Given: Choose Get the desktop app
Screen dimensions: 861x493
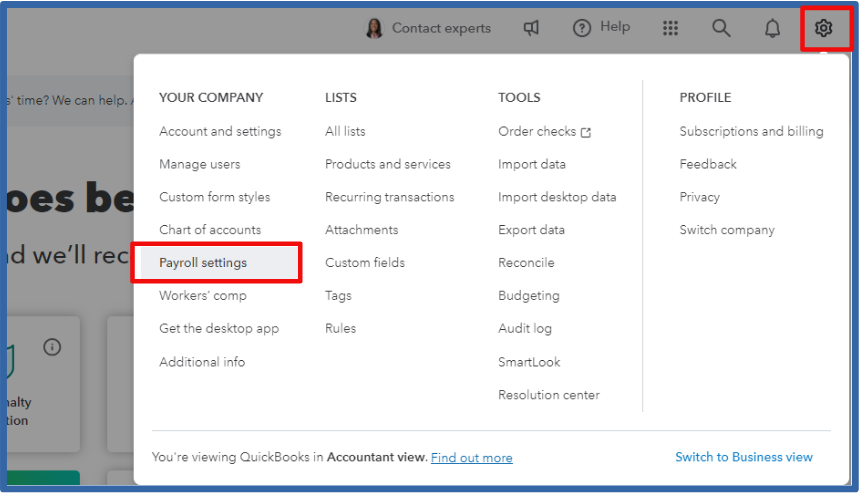Looking at the screenshot, I should coord(219,328).
